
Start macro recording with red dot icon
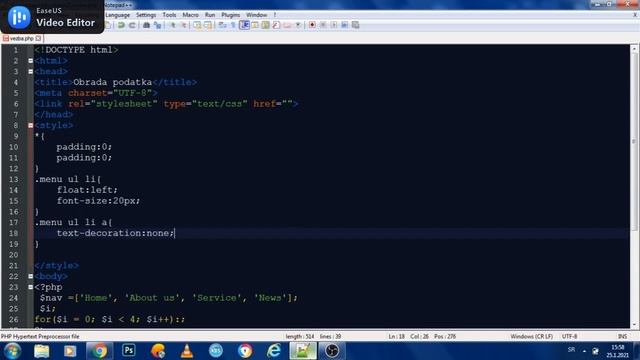pyautogui.click(x=312, y=25)
